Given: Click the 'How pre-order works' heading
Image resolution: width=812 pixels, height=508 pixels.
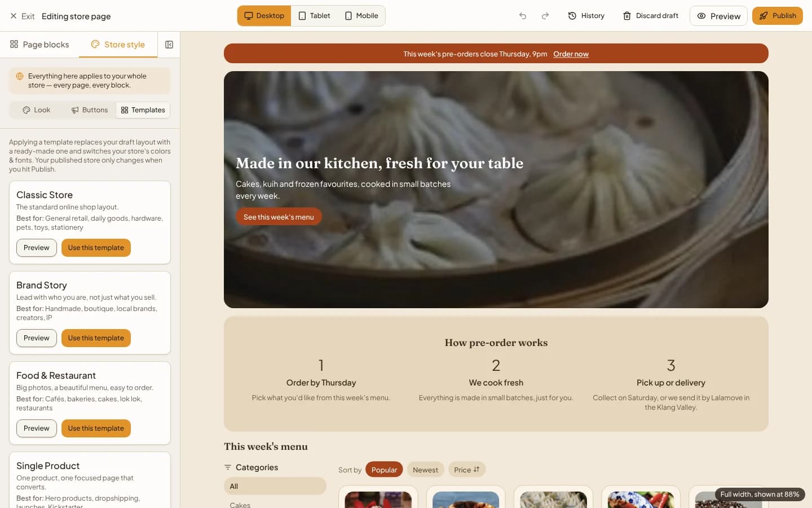Looking at the screenshot, I should [x=496, y=343].
